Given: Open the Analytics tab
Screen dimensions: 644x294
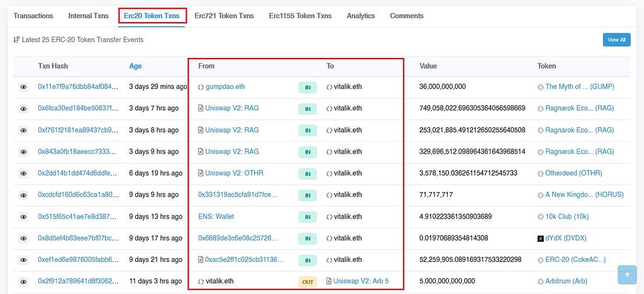Looking at the screenshot, I should click(x=360, y=16).
